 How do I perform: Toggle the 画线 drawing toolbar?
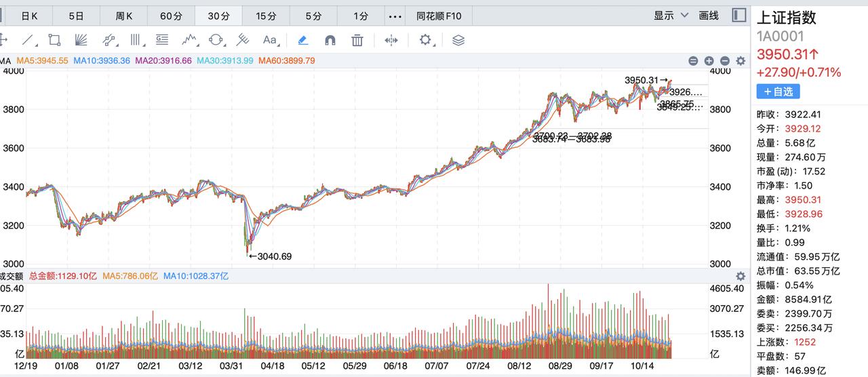[709, 15]
